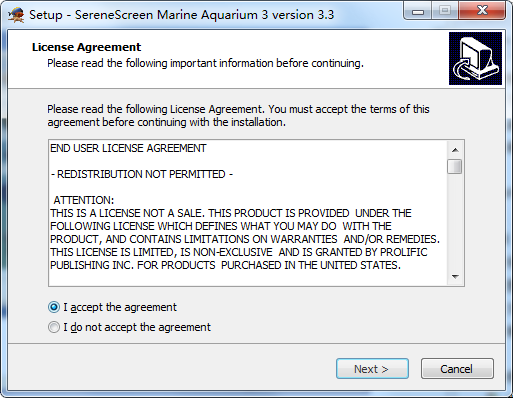Select the "I accept the agreement" radio button
Image resolution: width=513 pixels, height=398 pixels.
[54, 307]
